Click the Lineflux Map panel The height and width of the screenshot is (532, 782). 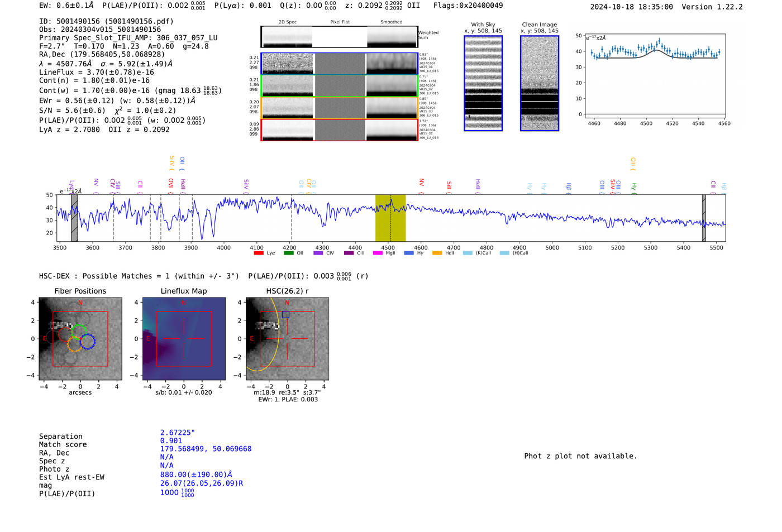click(x=184, y=339)
